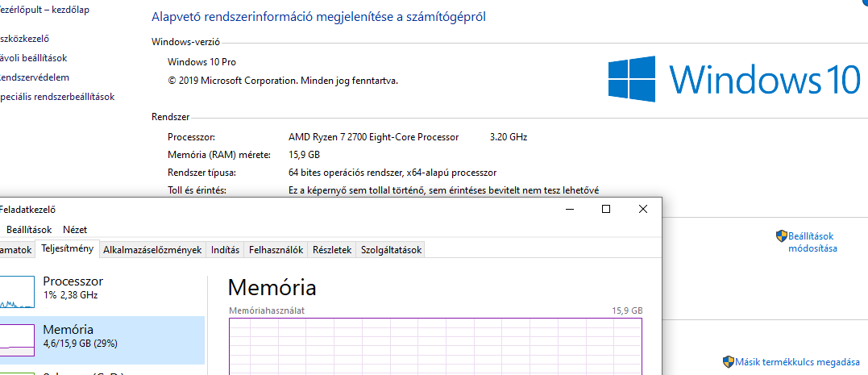
Task: Close the Feladatkezelő window
Action: (x=642, y=209)
